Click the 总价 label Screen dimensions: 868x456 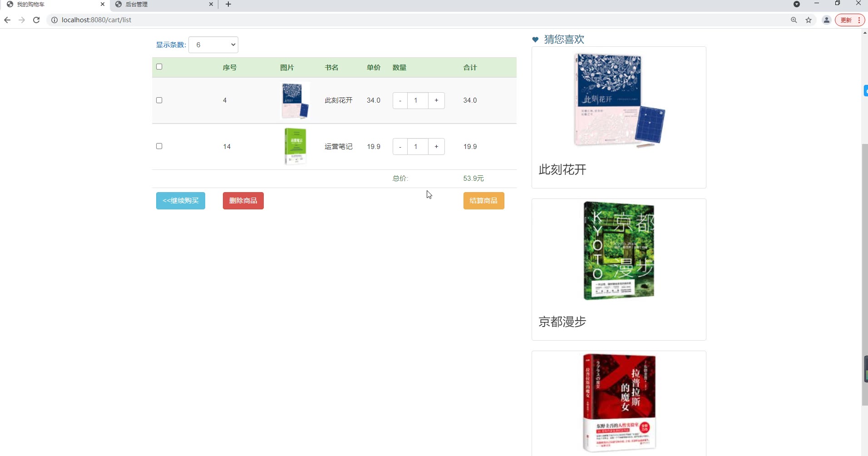pos(400,178)
